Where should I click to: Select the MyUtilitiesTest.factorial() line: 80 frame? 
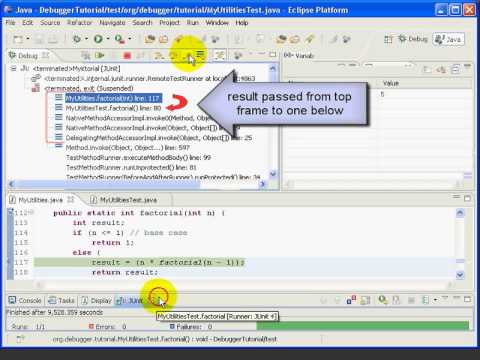tap(113, 108)
